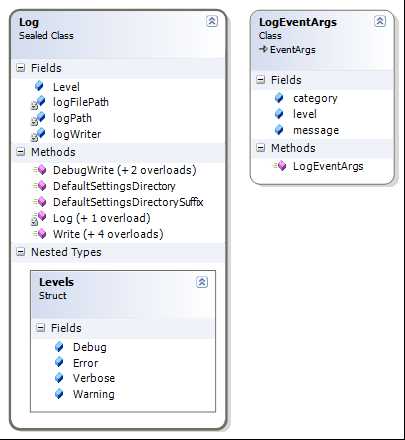Screen dimensions: 405x440
Task: Select the Write (+ 4 overloads) method
Action: pos(108,234)
